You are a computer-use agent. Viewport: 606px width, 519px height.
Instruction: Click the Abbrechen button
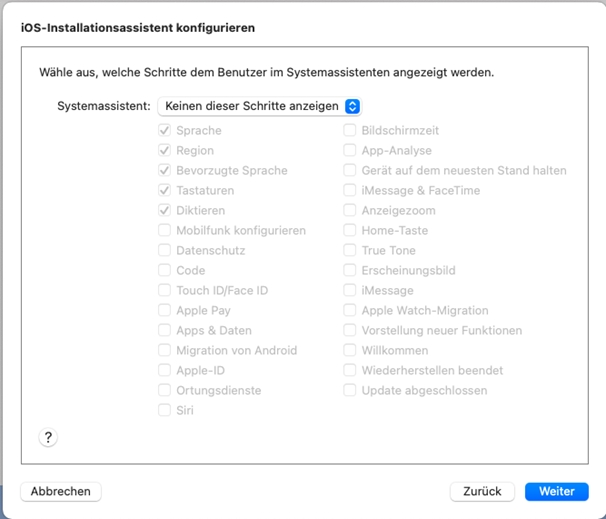tap(61, 492)
